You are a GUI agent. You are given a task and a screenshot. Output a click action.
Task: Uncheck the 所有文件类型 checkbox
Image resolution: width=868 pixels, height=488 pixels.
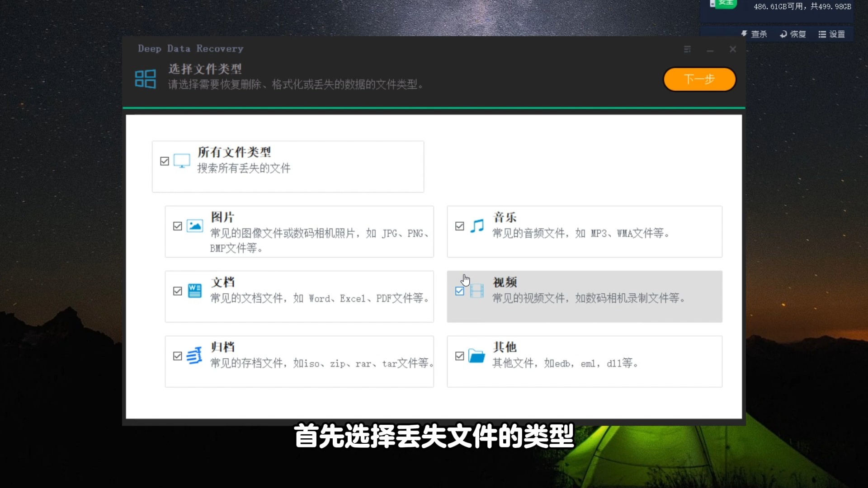pyautogui.click(x=165, y=161)
